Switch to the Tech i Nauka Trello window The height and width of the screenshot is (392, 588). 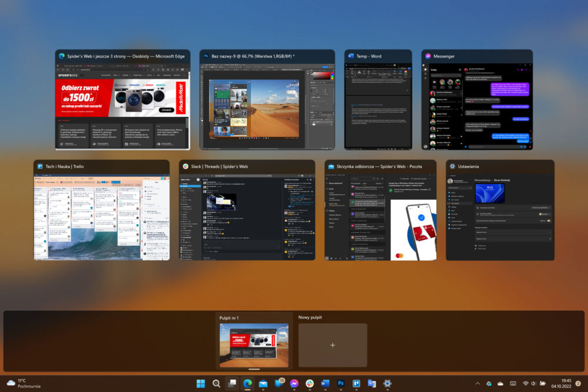pos(102,210)
